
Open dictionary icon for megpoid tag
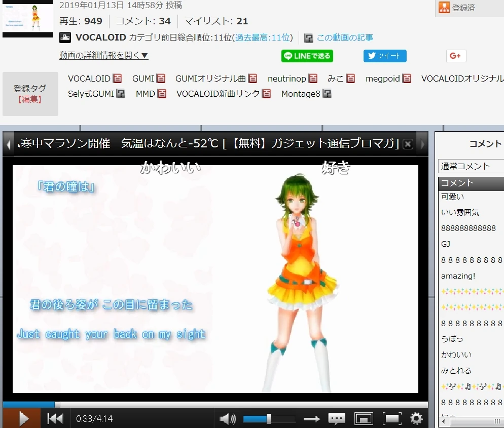pyautogui.click(x=407, y=79)
